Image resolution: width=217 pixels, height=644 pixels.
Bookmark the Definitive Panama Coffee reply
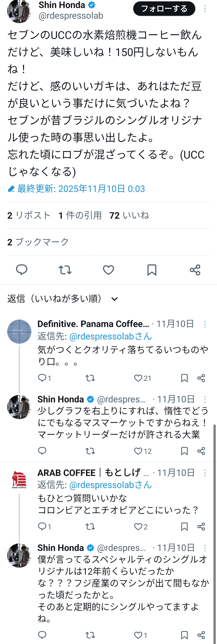point(184,378)
